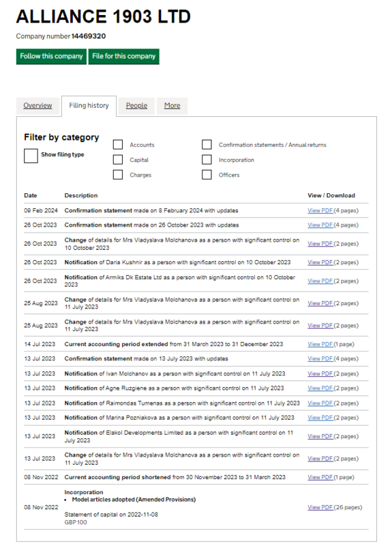The height and width of the screenshot is (546, 392).
Task: Click the Current accounting period extended description
Action: [174, 345]
